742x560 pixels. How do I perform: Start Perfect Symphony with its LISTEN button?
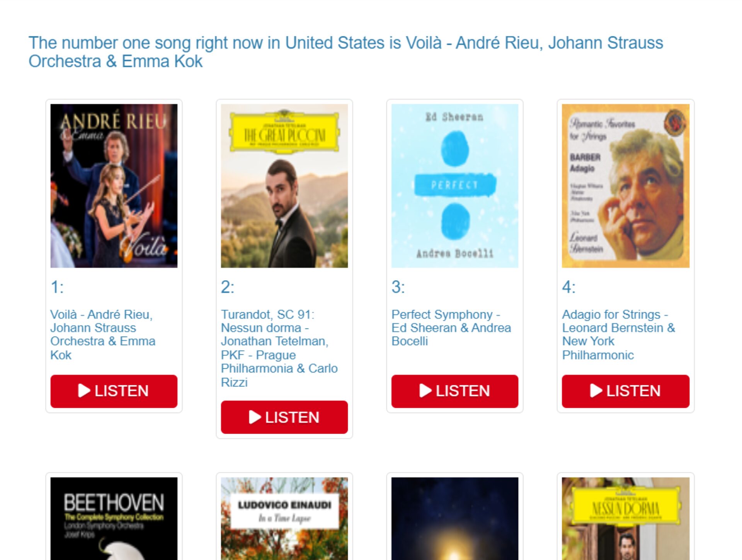pos(454,391)
